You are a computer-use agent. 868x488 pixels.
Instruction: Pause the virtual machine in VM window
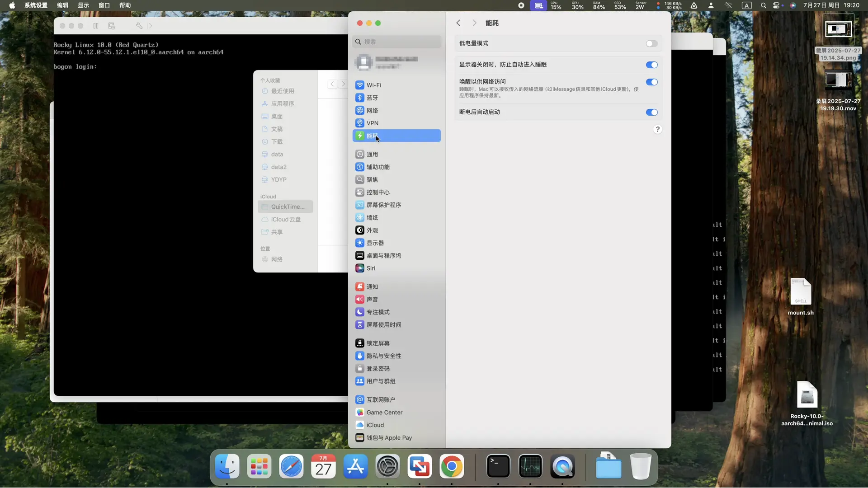[96, 26]
